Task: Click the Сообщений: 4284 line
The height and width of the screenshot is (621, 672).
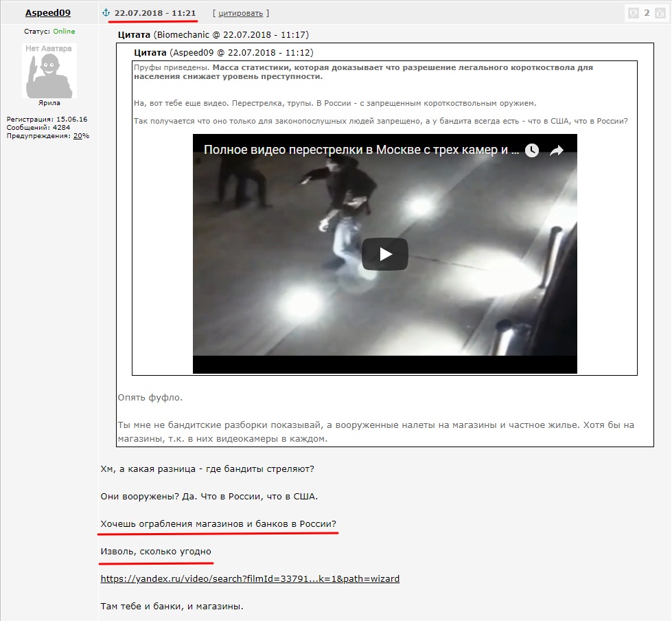Action: [x=38, y=127]
